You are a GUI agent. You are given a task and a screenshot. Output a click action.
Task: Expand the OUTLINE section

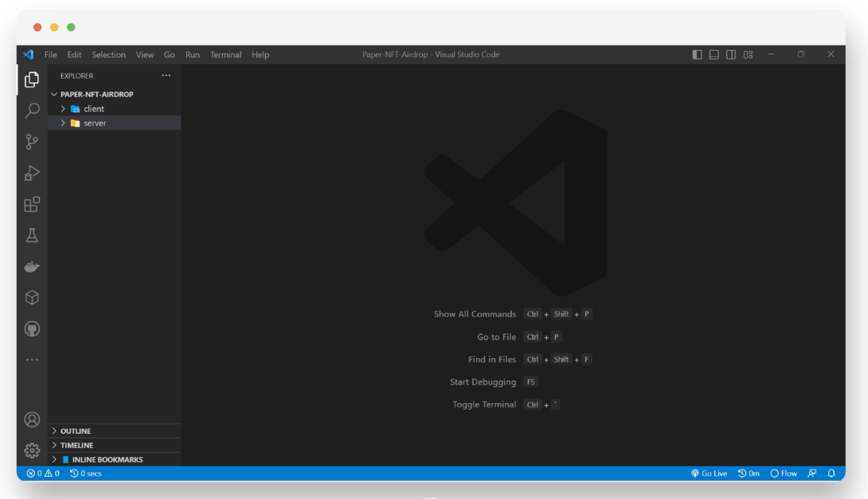click(114, 431)
